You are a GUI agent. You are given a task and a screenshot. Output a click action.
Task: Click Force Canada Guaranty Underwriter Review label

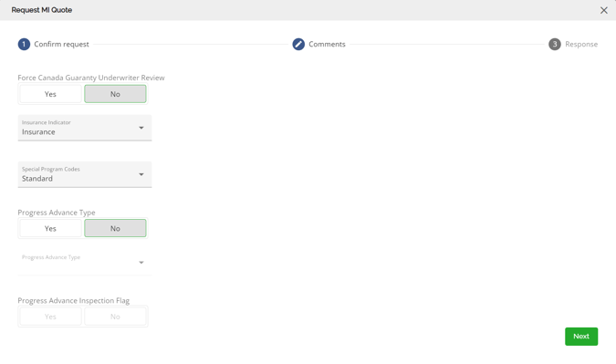[x=91, y=78]
